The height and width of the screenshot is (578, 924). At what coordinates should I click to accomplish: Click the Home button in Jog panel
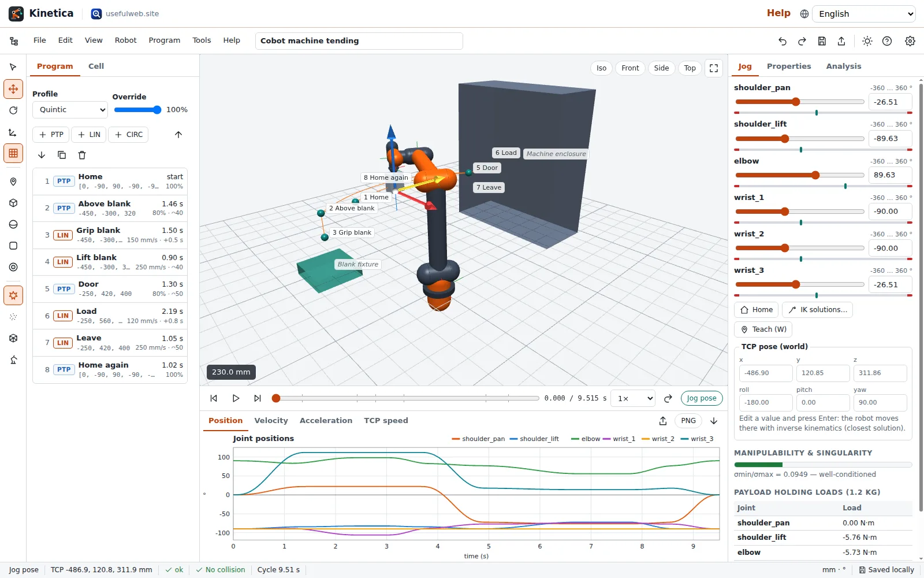click(757, 310)
